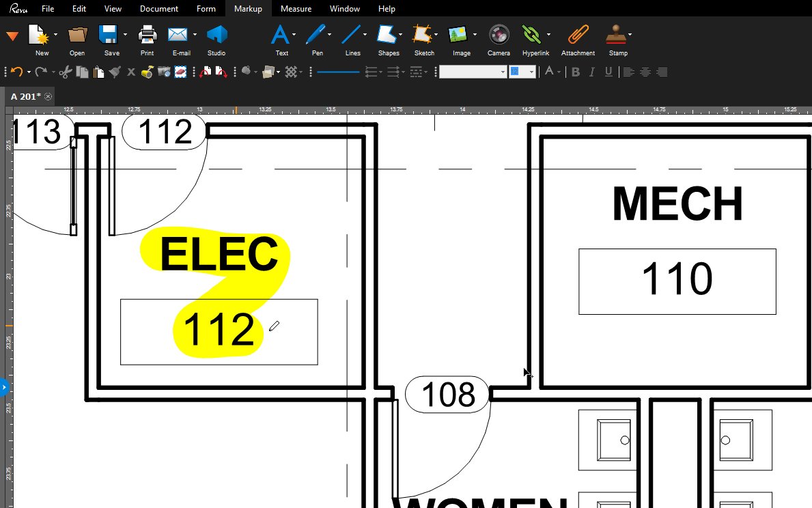Select the Pen markup tool
The image size is (812, 508).
tap(316, 36)
